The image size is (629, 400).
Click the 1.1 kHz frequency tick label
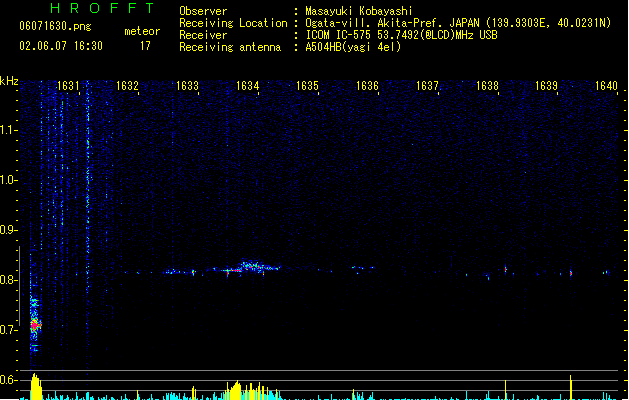(7, 130)
